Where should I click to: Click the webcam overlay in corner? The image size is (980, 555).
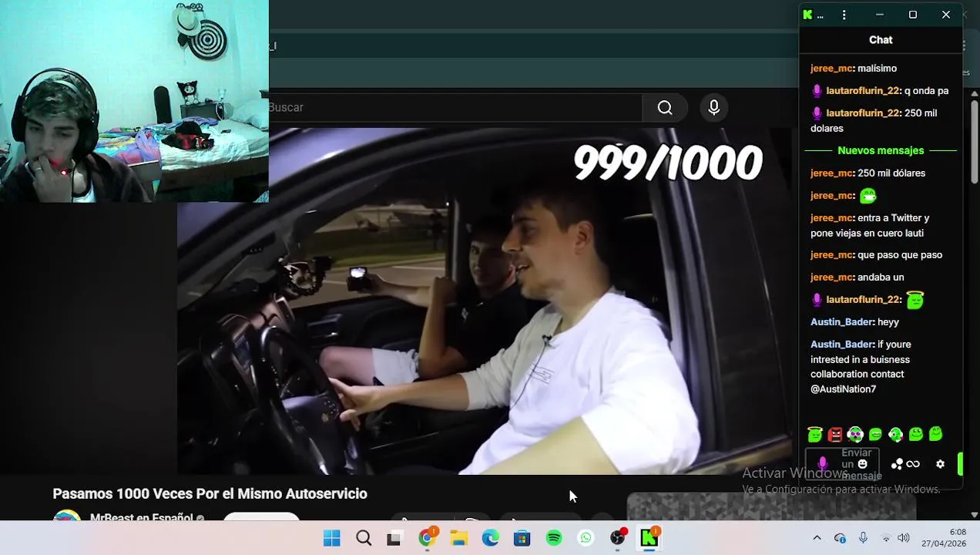click(x=134, y=101)
